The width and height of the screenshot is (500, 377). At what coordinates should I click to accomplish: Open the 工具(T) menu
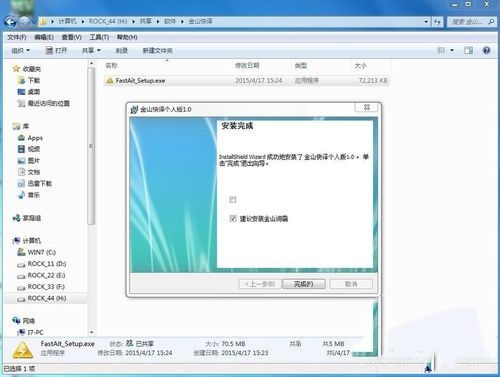[x=99, y=37]
